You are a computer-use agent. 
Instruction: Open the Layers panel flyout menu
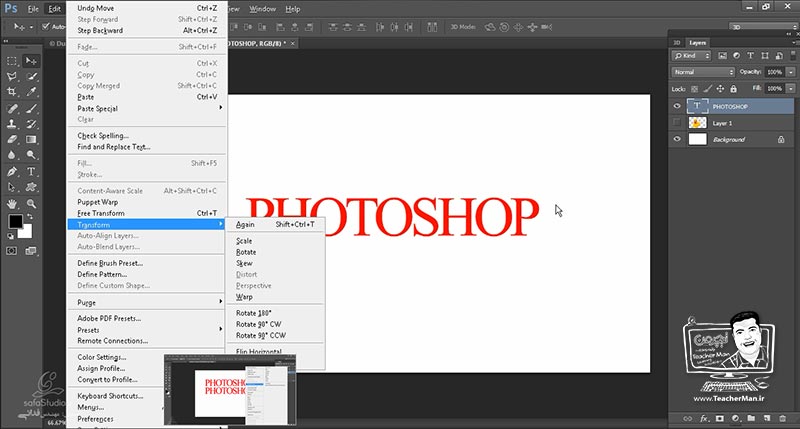(x=794, y=42)
